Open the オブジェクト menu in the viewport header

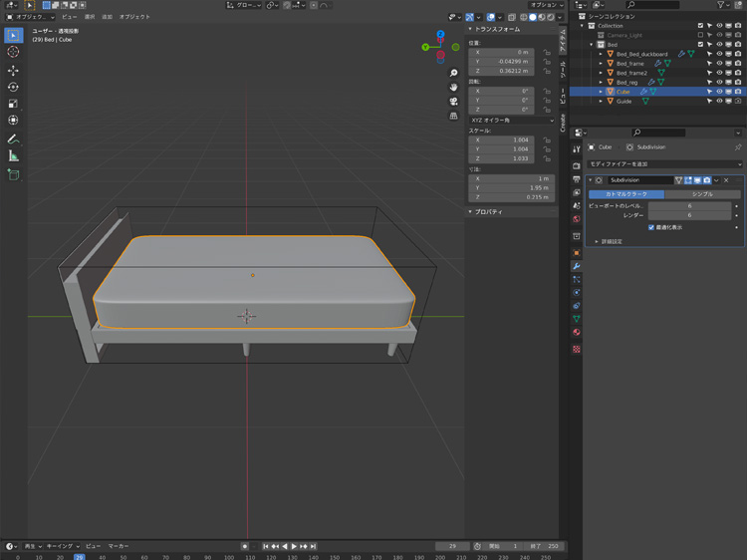tap(134, 17)
